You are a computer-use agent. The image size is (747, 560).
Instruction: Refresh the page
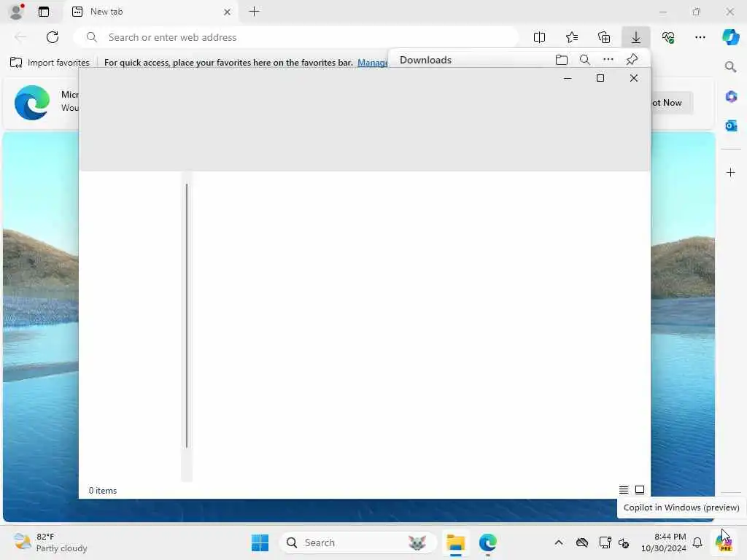coord(53,37)
